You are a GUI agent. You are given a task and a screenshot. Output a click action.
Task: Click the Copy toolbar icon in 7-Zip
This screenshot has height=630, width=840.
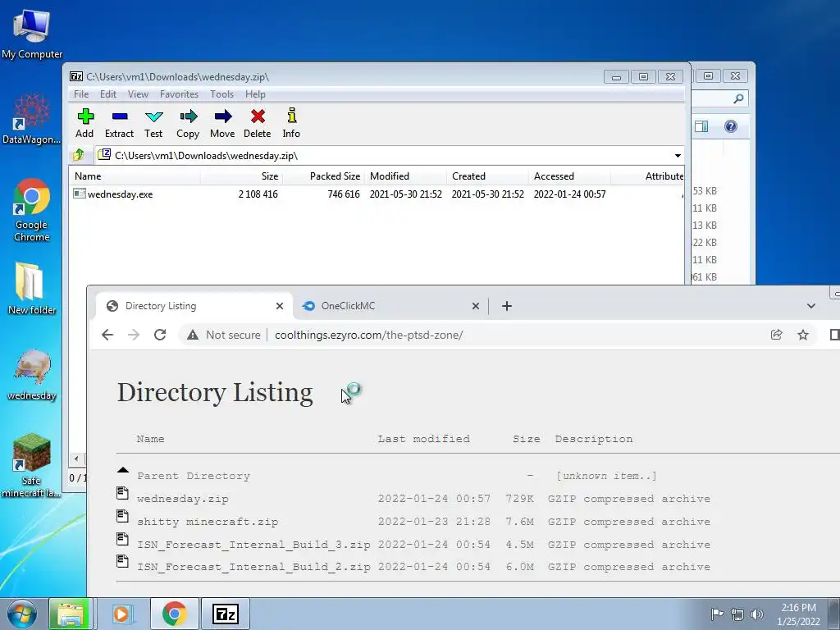click(x=188, y=123)
